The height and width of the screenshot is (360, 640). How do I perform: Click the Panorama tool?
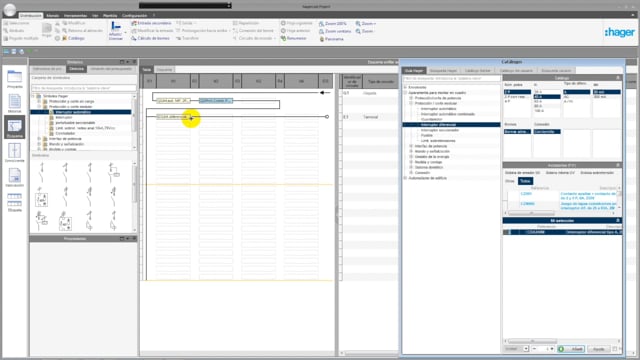tap(331, 39)
